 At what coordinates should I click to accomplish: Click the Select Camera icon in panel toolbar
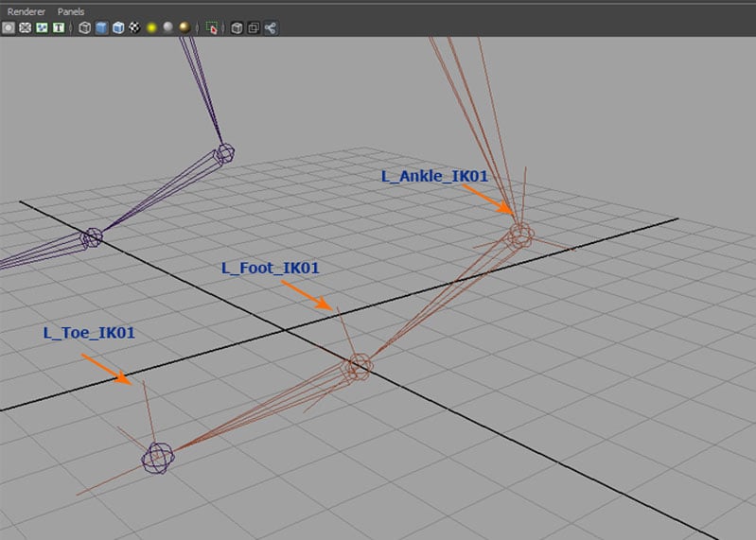point(9,28)
